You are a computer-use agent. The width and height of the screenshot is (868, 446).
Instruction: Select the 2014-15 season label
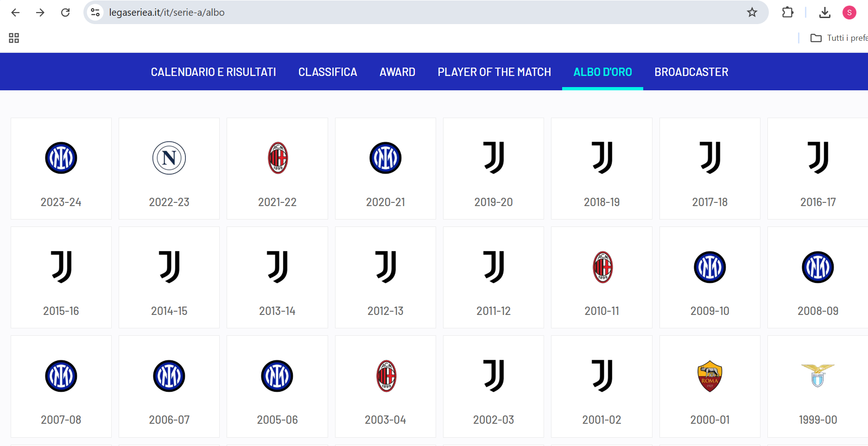(169, 311)
